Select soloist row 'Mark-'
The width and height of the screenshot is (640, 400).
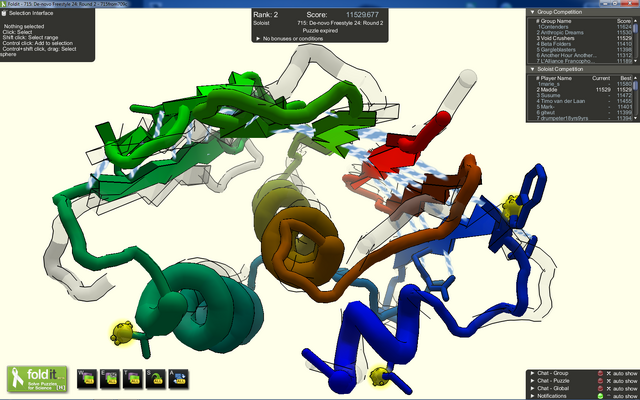tap(584, 107)
